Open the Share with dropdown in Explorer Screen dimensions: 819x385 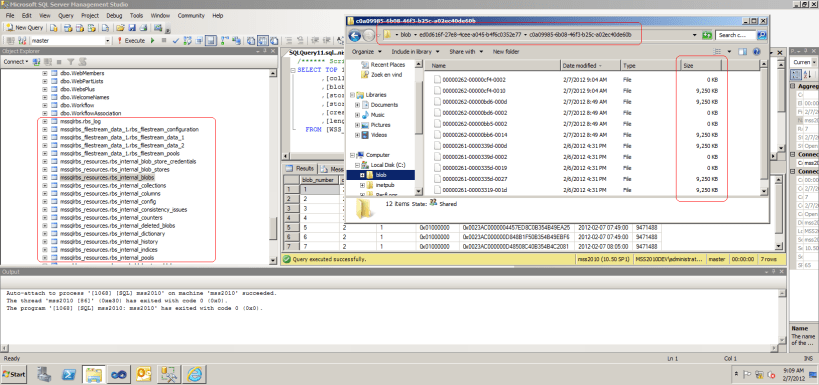[x=466, y=52]
